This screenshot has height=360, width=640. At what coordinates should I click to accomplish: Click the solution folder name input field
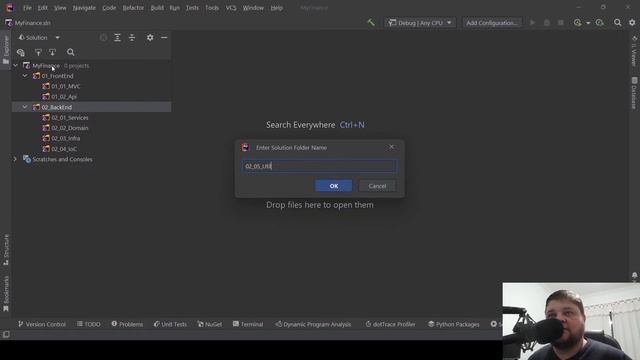(x=319, y=166)
